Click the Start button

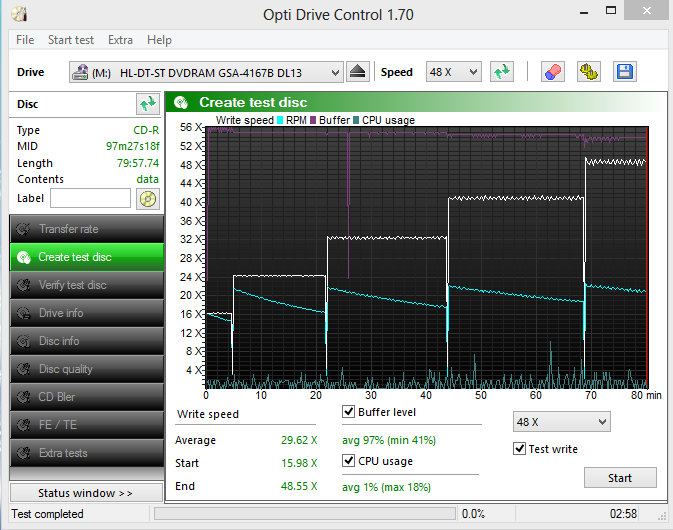pos(620,478)
